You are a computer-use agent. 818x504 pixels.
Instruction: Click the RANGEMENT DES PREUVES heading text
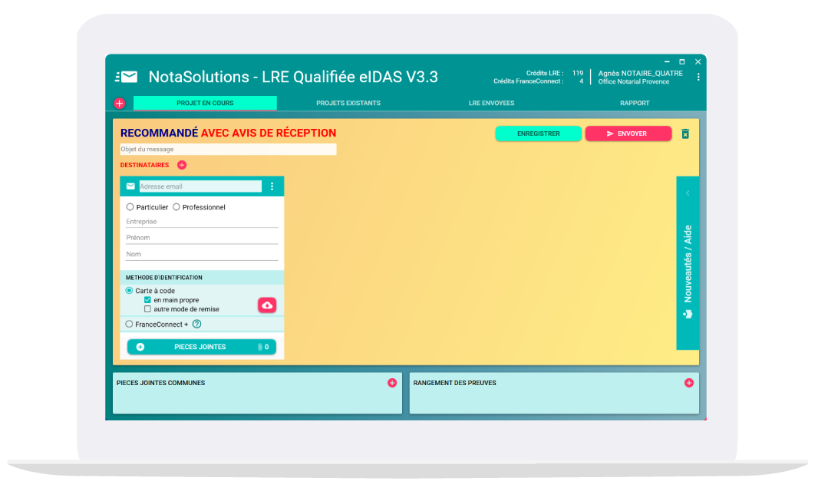tap(454, 383)
